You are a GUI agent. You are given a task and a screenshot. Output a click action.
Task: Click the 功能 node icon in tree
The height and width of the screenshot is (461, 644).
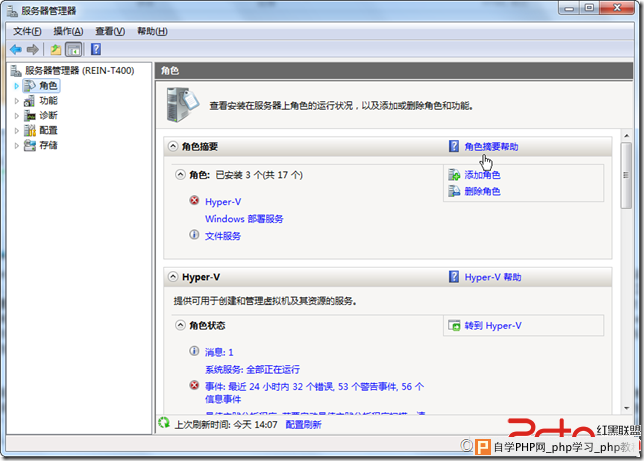[x=30, y=101]
